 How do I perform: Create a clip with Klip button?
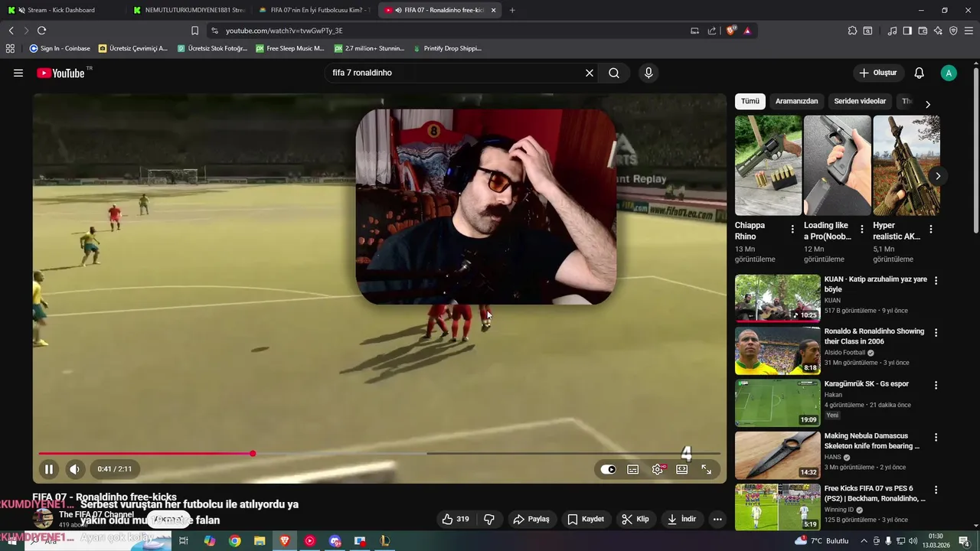click(x=635, y=519)
